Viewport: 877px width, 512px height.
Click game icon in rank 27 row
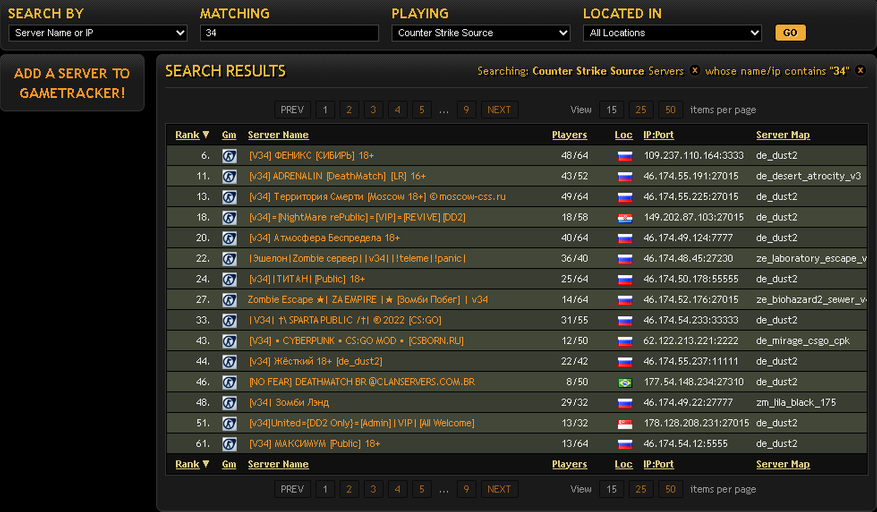(x=229, y=300)
